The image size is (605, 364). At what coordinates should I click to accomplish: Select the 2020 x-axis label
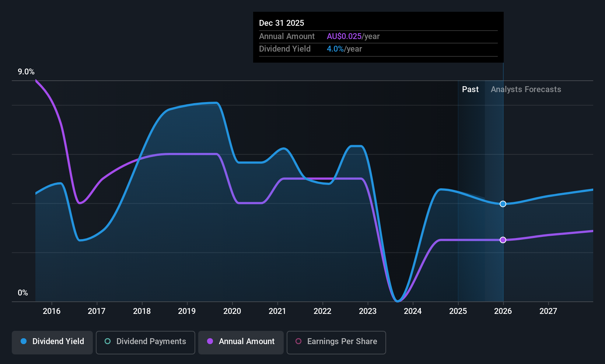click(x=232, y=311)
